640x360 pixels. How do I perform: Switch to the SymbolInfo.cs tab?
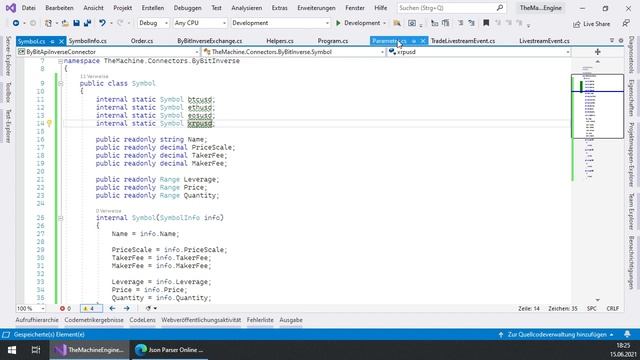pos(87,41)
